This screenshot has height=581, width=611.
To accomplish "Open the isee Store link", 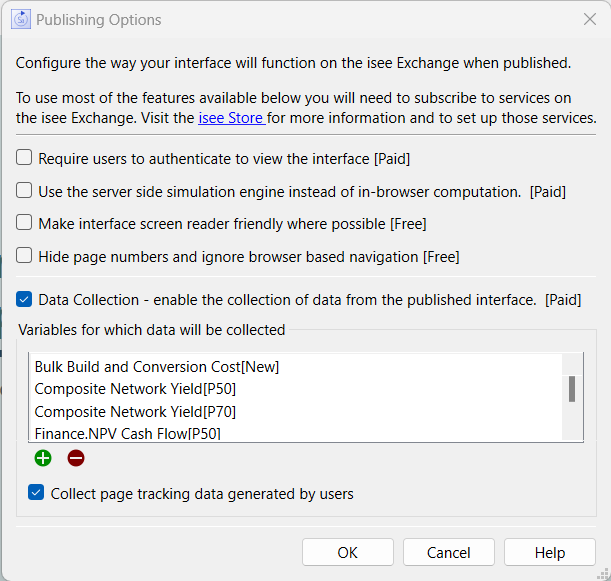I will 232,118.
